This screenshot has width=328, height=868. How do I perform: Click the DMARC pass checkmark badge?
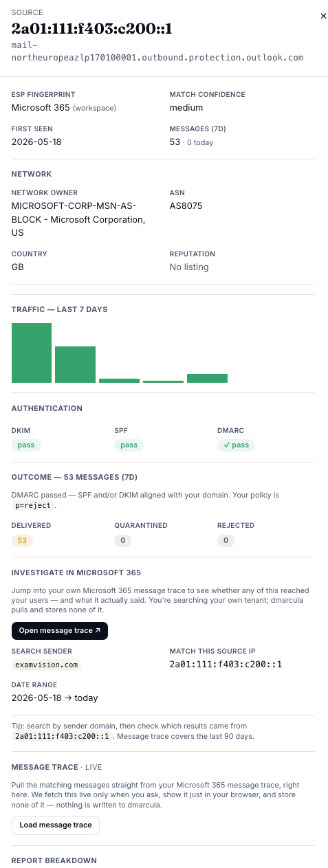pyautogui.click(x=236, y=445)
